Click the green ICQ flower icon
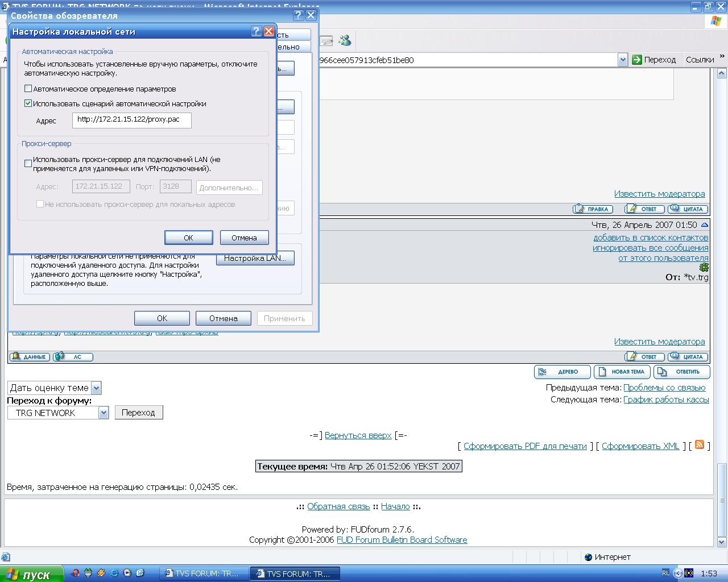Viewport: 728px width, 582px height. point(704,267)
